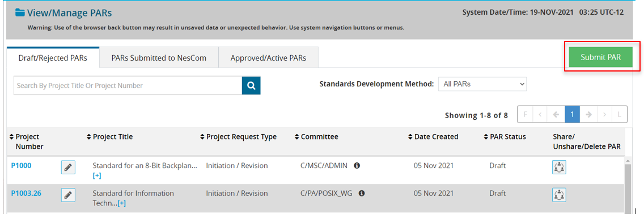Open Standards Development Method dropdown

tap(482, 84)
